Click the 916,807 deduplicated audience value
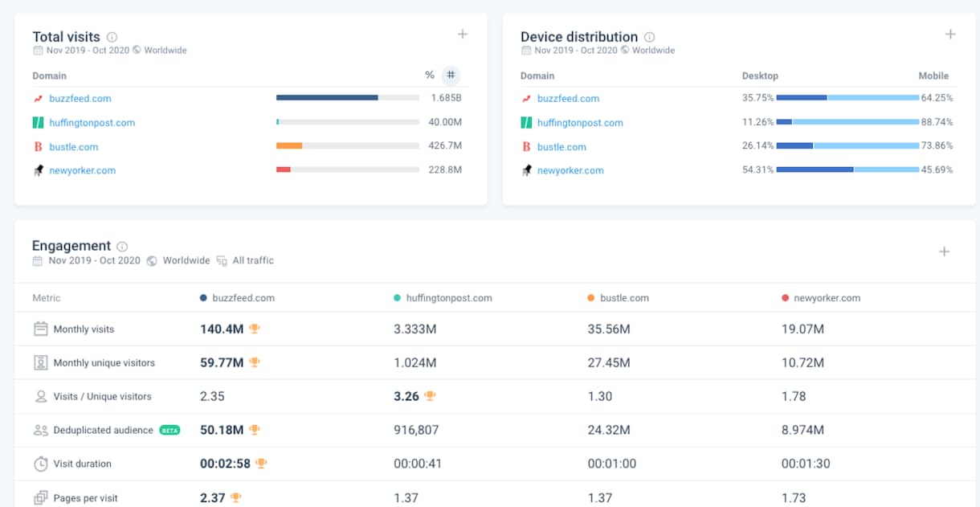Screen dimensions: 980x507 416,430
